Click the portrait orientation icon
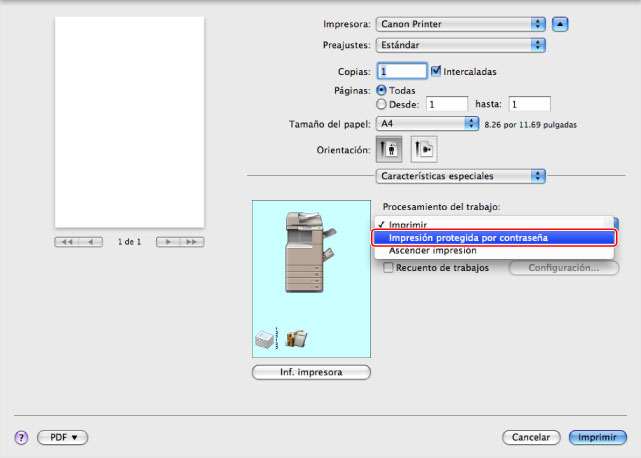 [x=387, y=147]
